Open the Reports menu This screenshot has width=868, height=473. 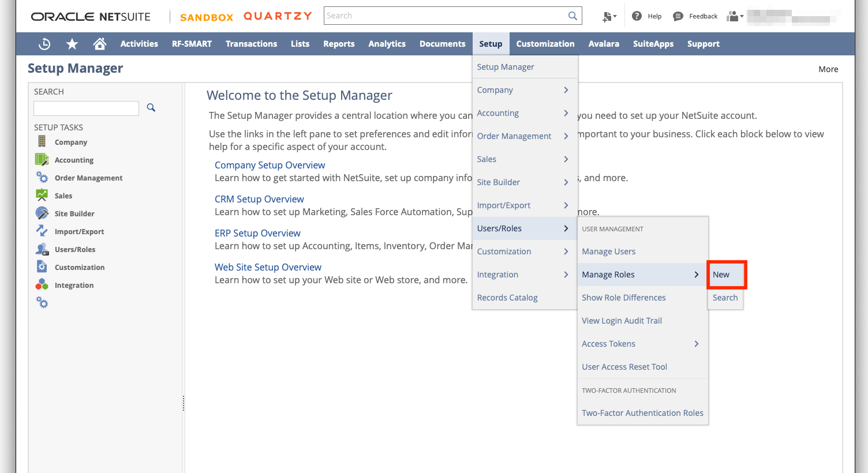tap(339, 44)
